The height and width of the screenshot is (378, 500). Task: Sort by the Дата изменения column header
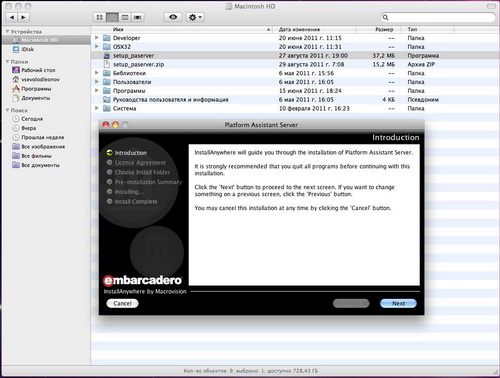coord(314,29)
